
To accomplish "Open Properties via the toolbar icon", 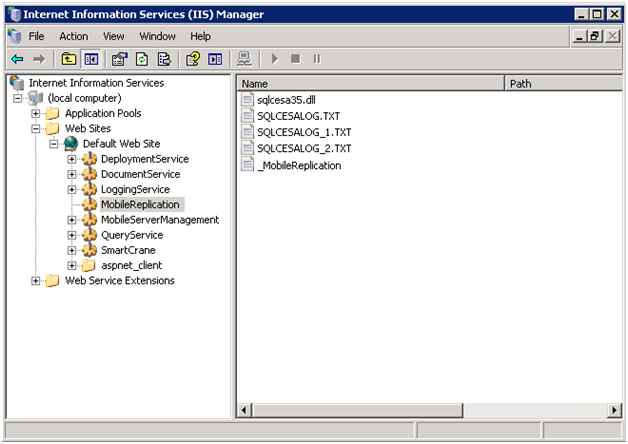I will coord(120,59).
